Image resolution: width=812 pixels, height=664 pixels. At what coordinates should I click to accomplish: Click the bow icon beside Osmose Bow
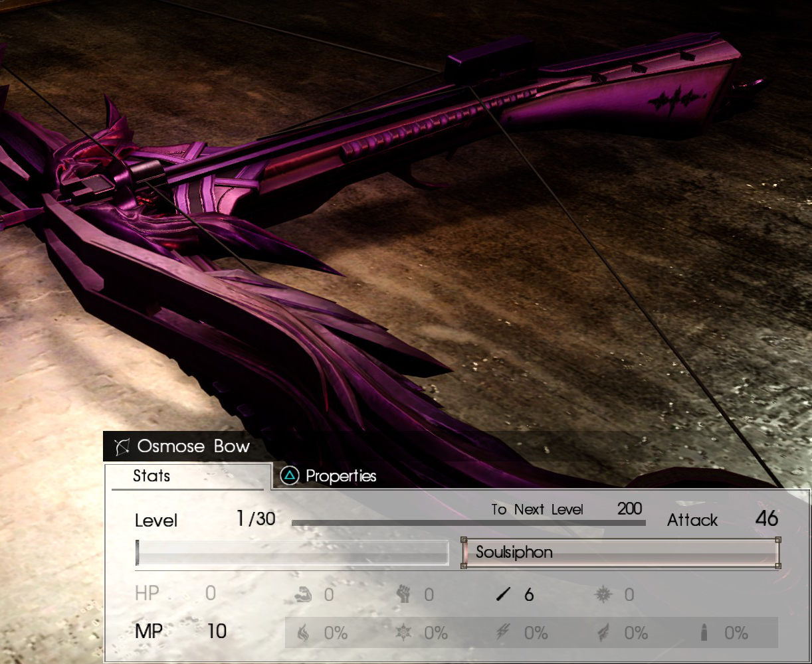[x=121, y=447]
